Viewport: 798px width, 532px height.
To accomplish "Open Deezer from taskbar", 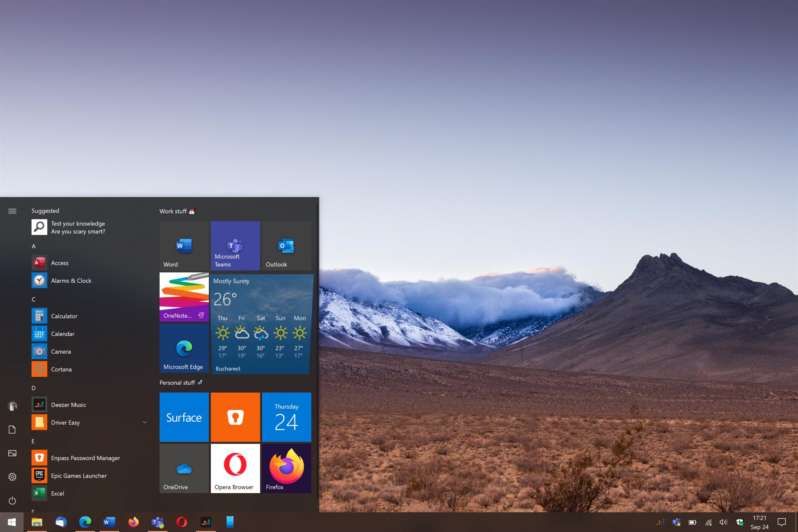I will point(206,522).
